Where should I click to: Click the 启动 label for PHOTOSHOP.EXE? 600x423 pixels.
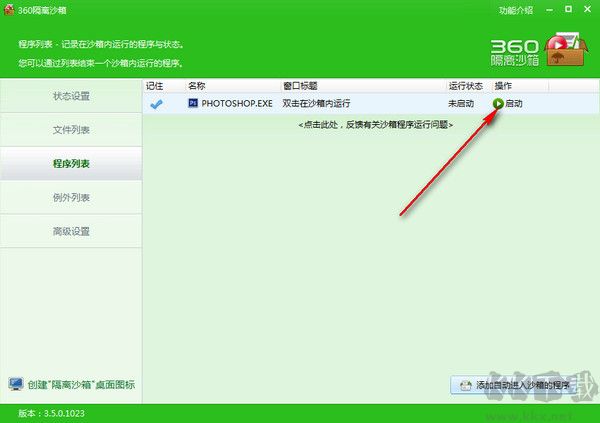click(x=514, y=104)
